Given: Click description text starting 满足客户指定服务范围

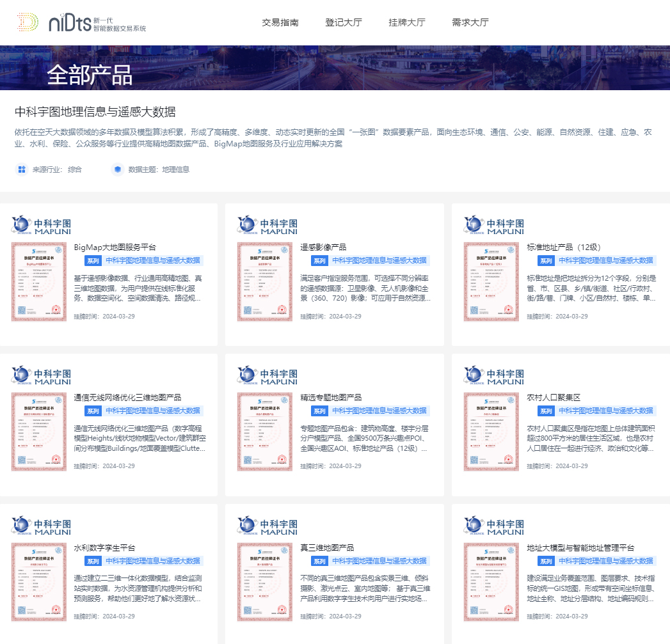Looking at the screenshot, I should [365, 288].
